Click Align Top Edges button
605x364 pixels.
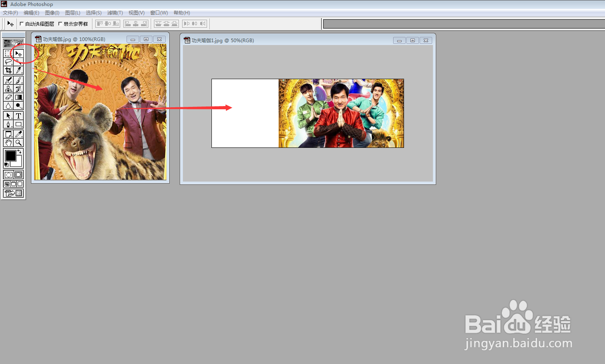pos(100,24)
